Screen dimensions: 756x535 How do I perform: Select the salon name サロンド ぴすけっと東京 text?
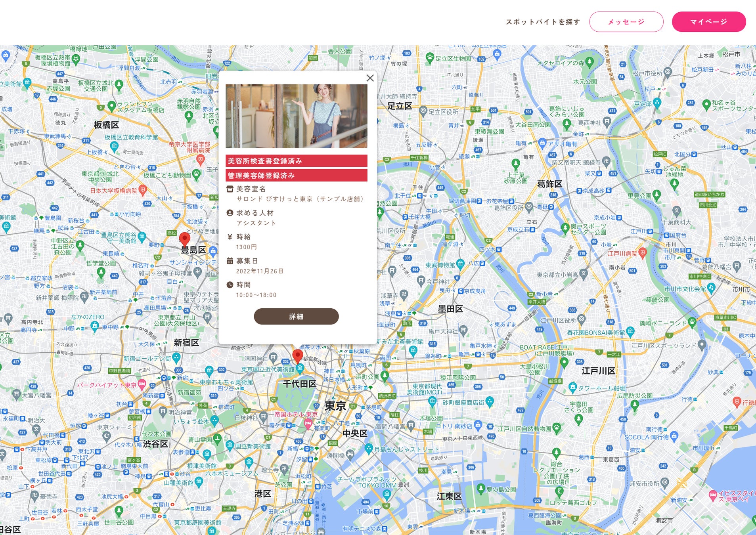coord(300,199)
